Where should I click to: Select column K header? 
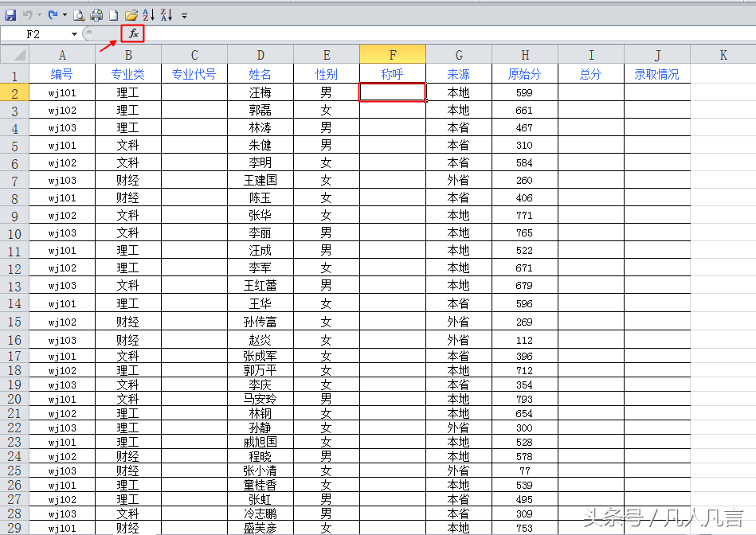click(723, 54)
